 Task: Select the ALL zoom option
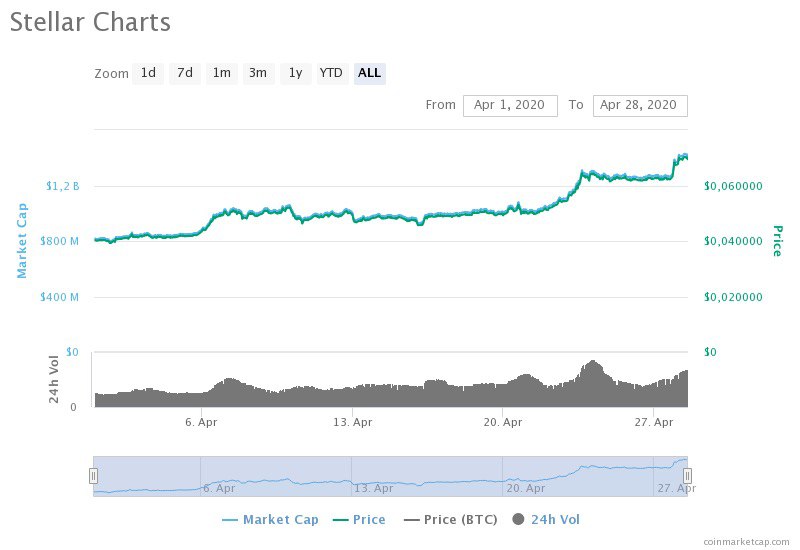(x=369, y=73)
